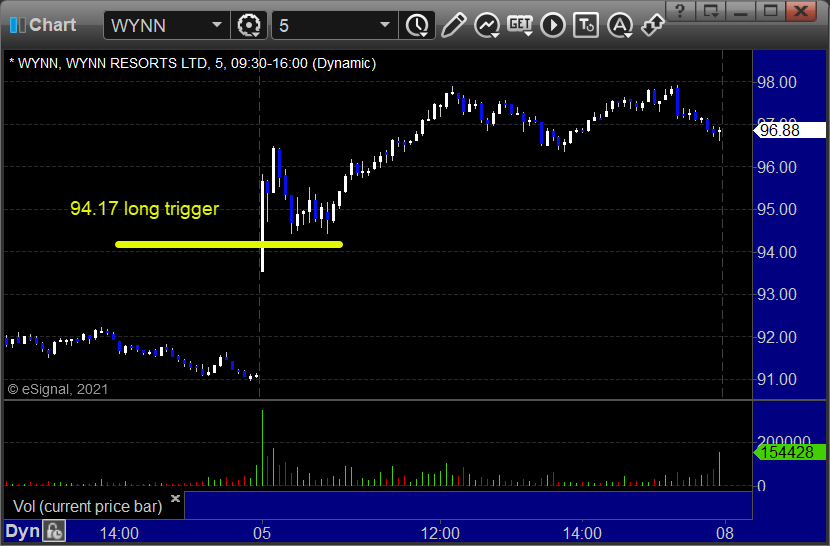
Task: Click the 200000 volume axis label
Action: [x=784, y=440]
